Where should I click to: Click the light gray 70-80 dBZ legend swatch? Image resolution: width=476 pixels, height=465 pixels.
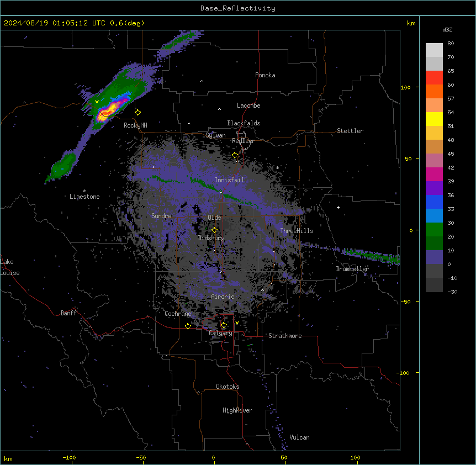point(434,50)
